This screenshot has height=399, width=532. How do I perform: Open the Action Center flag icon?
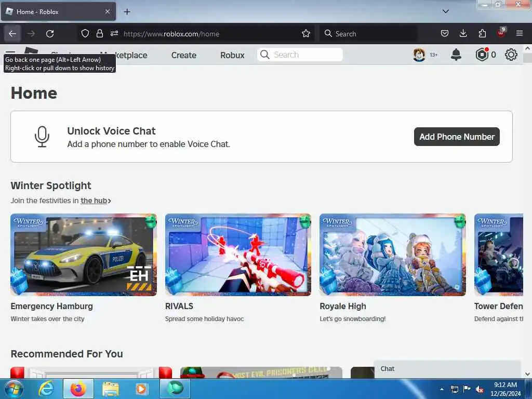point(467,389)
